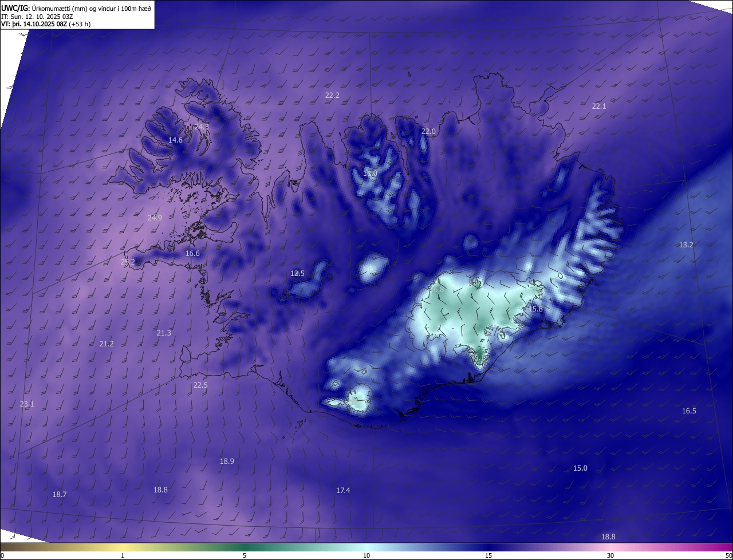This screenshot has height=560, width=733.
Task: Click the 21.3 value label
Action: pos(164,333)
